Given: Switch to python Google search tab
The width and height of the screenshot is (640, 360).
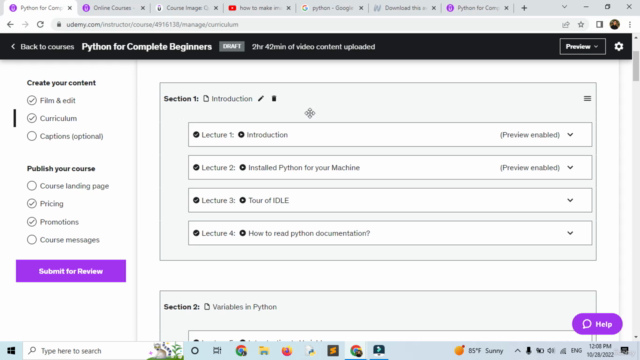Looking at the screenshot, I should tap(333, 8).
